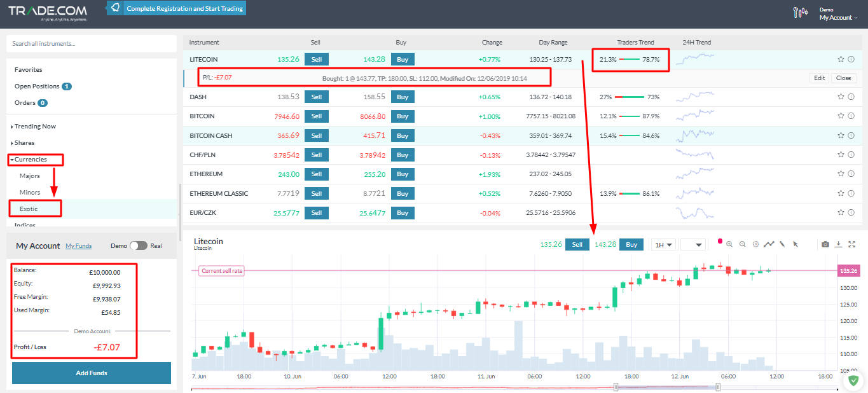Open chart settings gear icon

(x=755, y=244)
